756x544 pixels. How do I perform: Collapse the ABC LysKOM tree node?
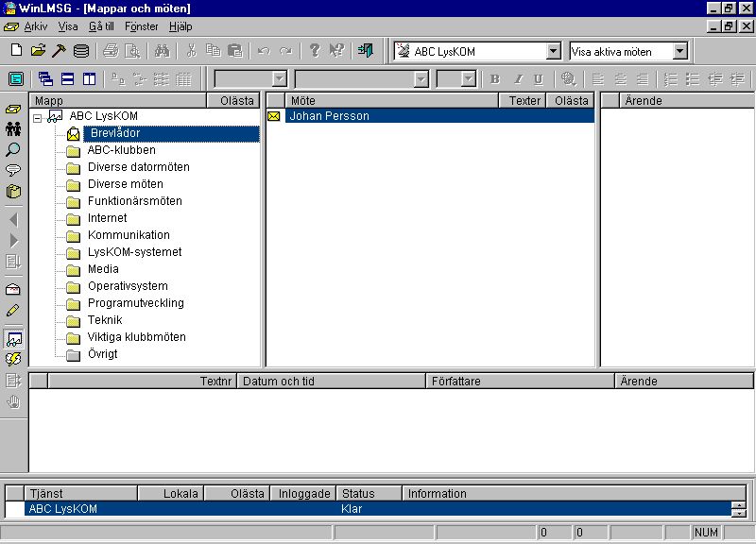[x=38, y=117]
